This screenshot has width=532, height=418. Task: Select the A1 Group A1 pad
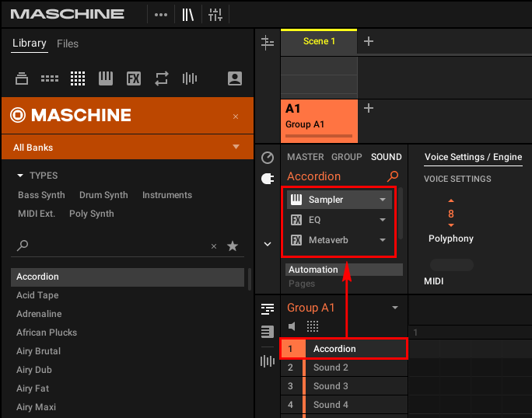[319, 120]
